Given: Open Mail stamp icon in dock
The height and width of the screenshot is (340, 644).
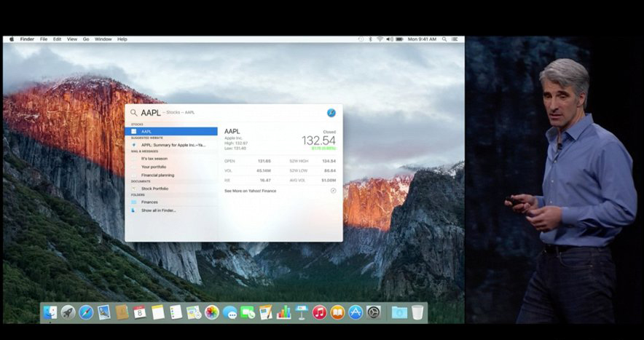Looking at the screenshot, I should (x=104, y=312).
